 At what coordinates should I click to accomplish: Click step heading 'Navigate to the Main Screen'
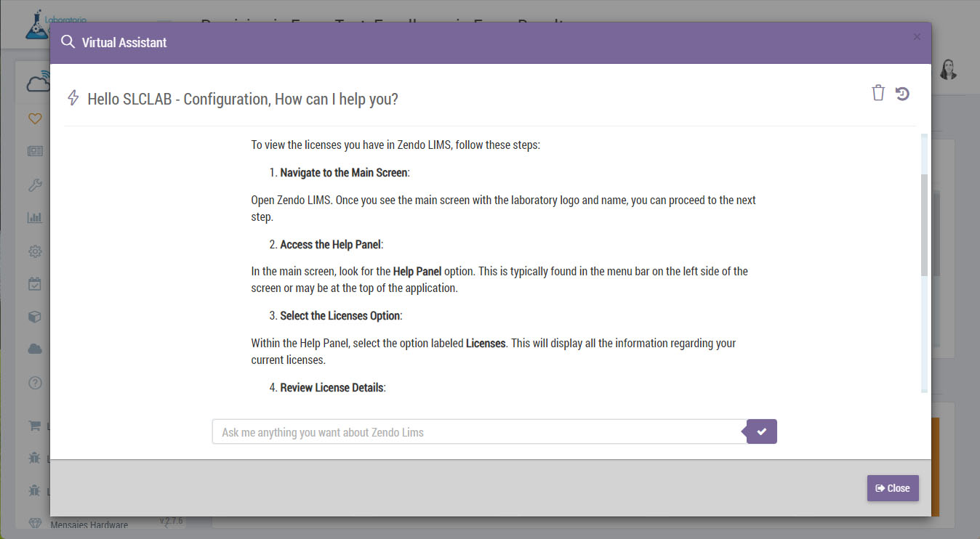(345, 173)
